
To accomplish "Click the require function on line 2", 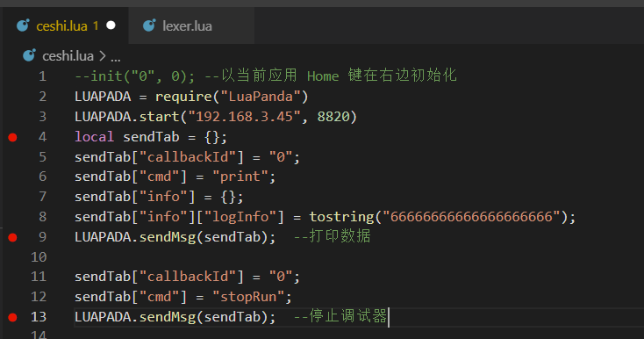I will 183,97.
